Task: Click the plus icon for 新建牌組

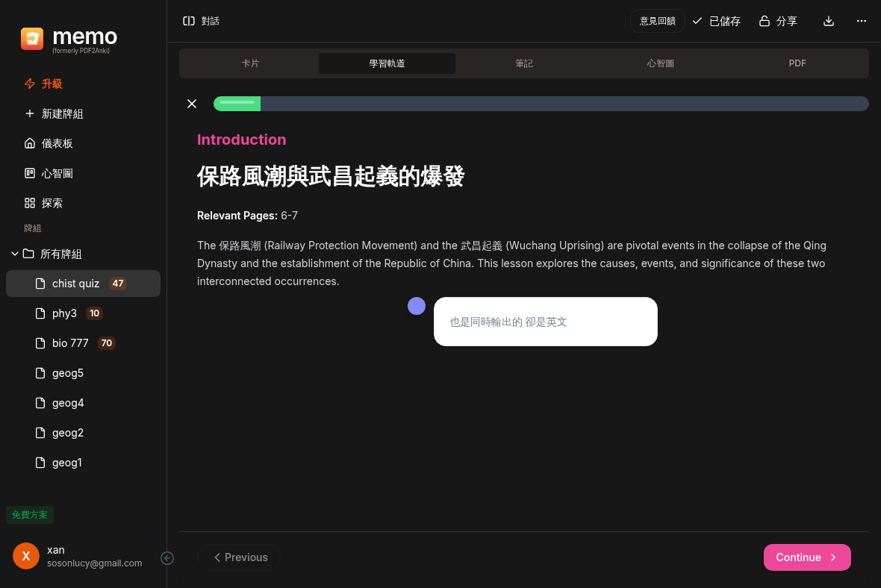Action: click(x=30, y=113)
